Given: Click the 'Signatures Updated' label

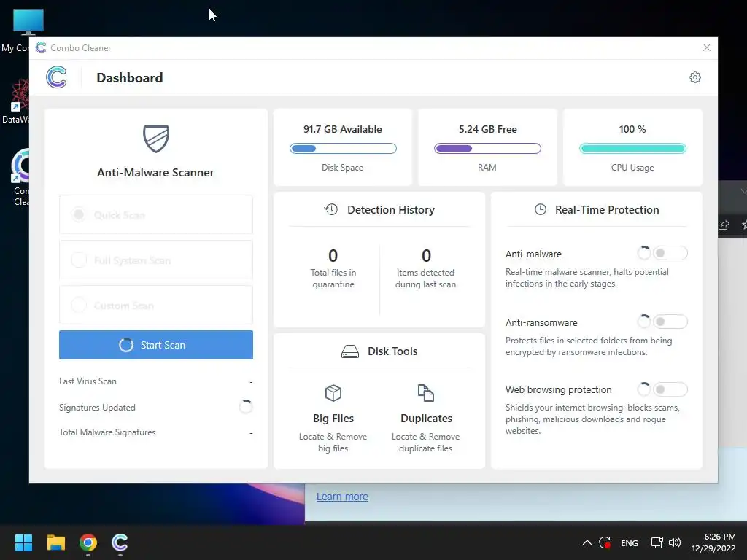Looking at the screenshot, I should [97, 407].
